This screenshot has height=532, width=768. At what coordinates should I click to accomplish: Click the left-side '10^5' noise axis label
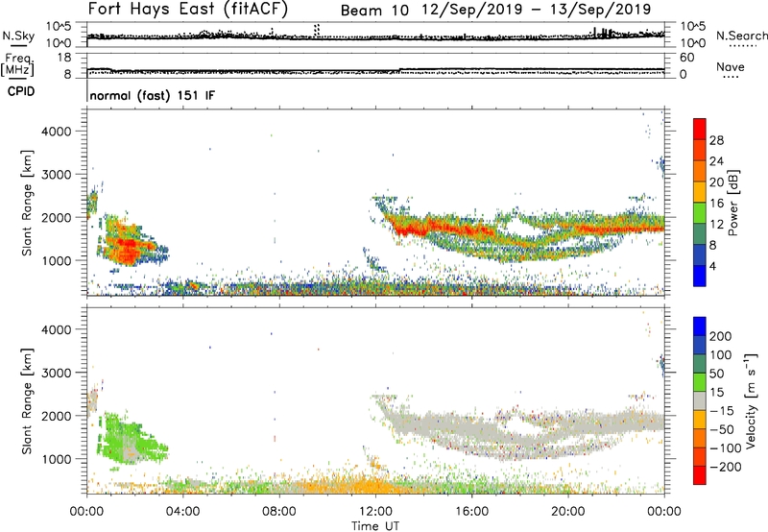[x=59, y=26]
